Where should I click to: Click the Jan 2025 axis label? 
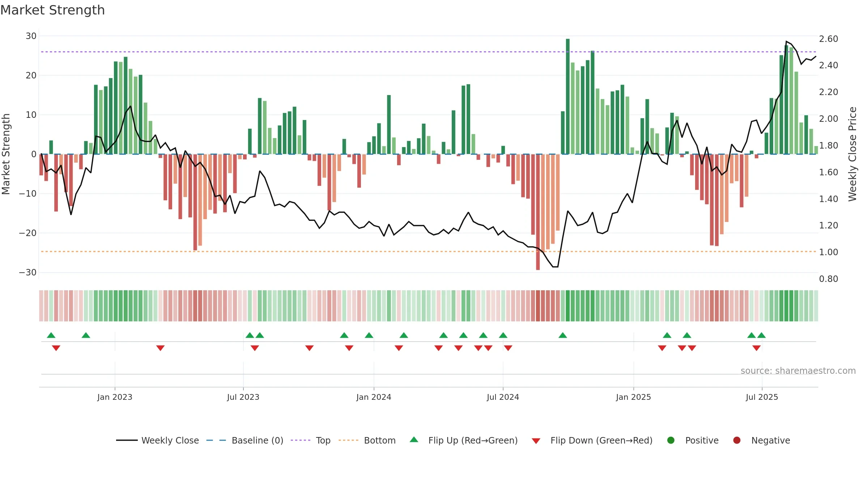pos(633,397)
